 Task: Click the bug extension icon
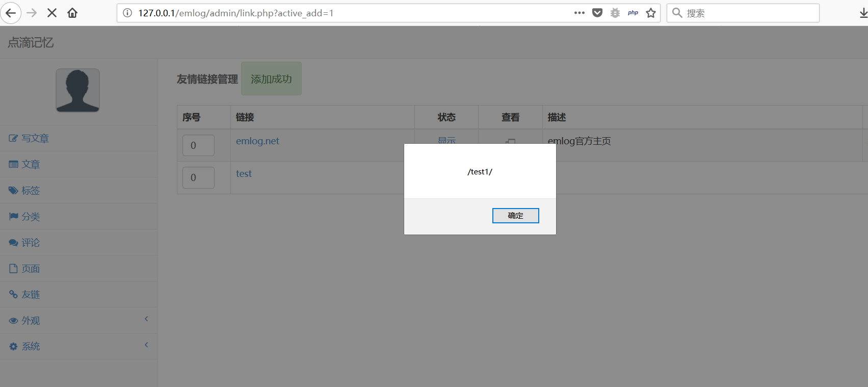(615, 13)
